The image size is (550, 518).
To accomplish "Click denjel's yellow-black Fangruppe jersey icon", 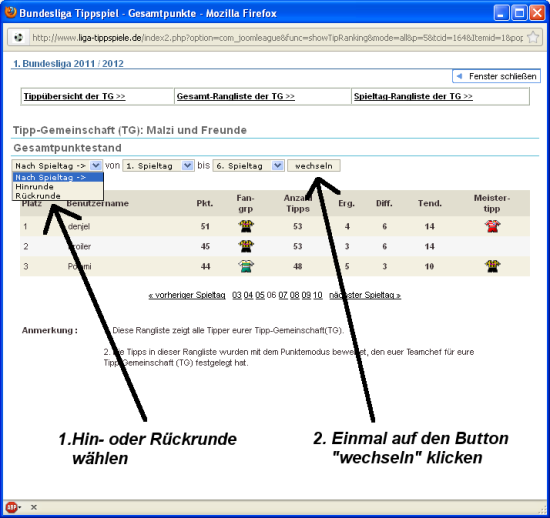I will click(x=246, y=226).
